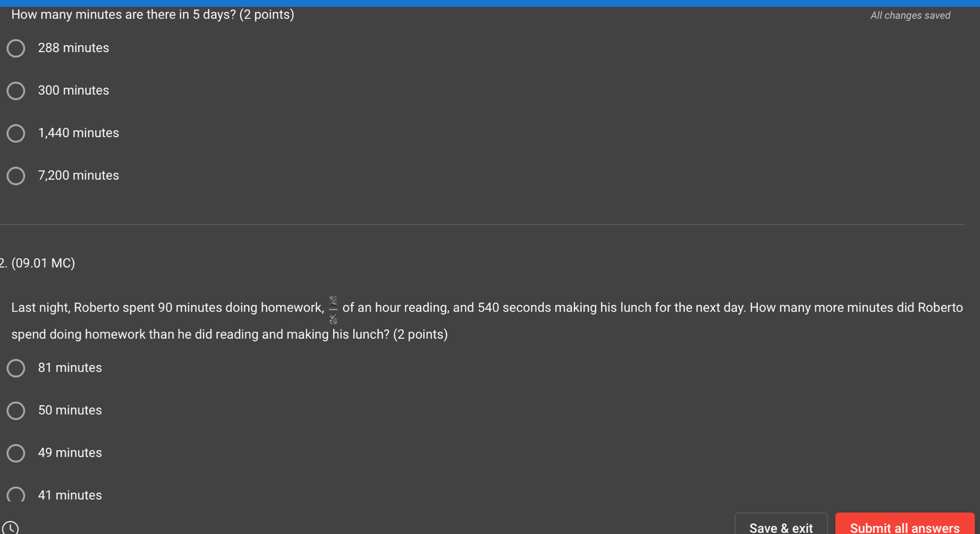Screen dimensions: 980x534
Task: Click the 81 minutes answer label
Action: pos(70,368)
